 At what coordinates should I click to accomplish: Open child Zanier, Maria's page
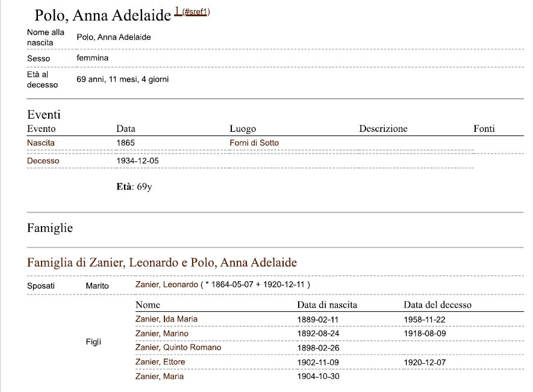pyautogui.click(x=160, y=376)
